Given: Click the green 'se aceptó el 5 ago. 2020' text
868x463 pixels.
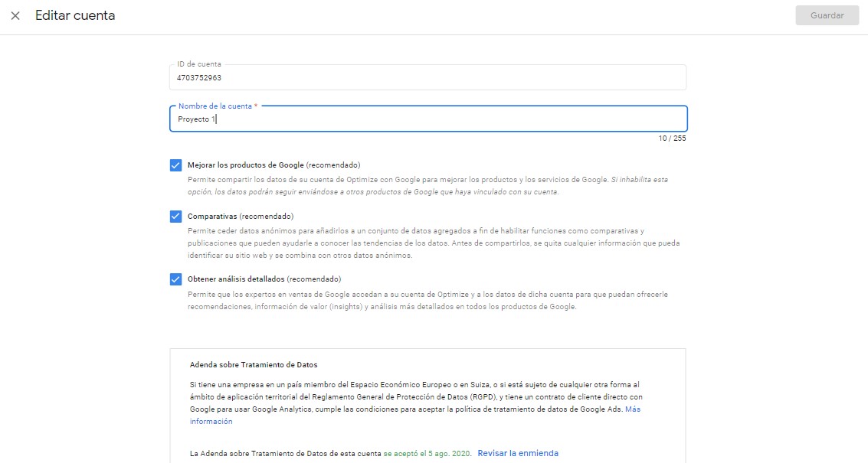Looking at the screenshot, I should 427,453.
